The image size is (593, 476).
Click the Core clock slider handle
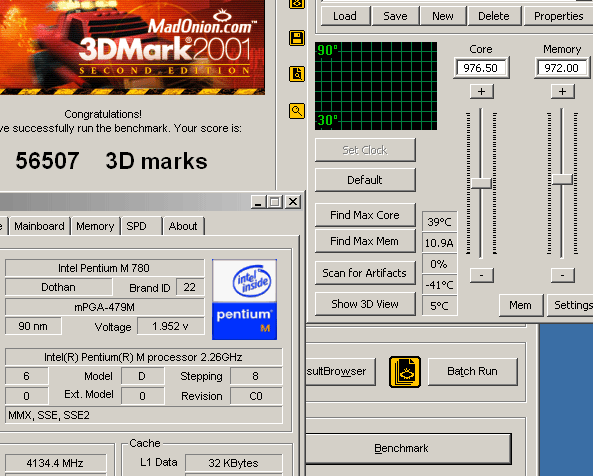[481, 183]
